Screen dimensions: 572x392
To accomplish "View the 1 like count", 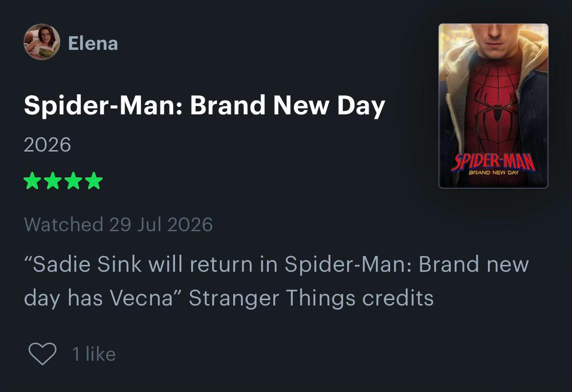I will pos(94,354).
